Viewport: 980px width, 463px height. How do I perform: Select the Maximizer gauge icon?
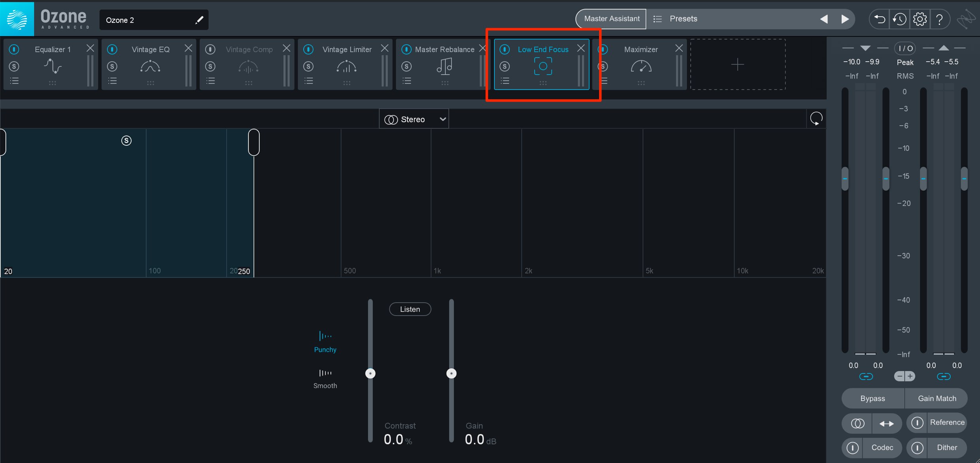[x=641, y=66]
